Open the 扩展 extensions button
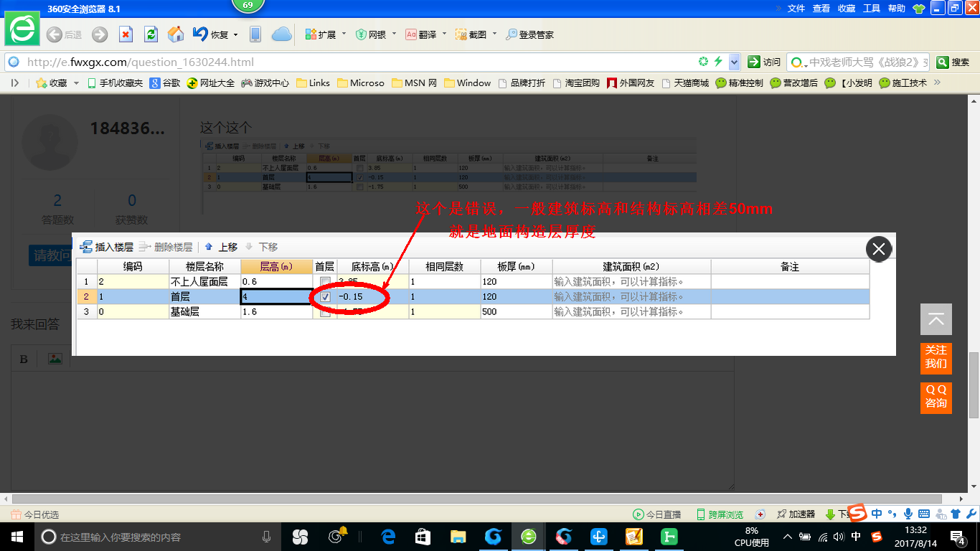The height and width of the screenshot is (551, 980). tap(321, 34)
